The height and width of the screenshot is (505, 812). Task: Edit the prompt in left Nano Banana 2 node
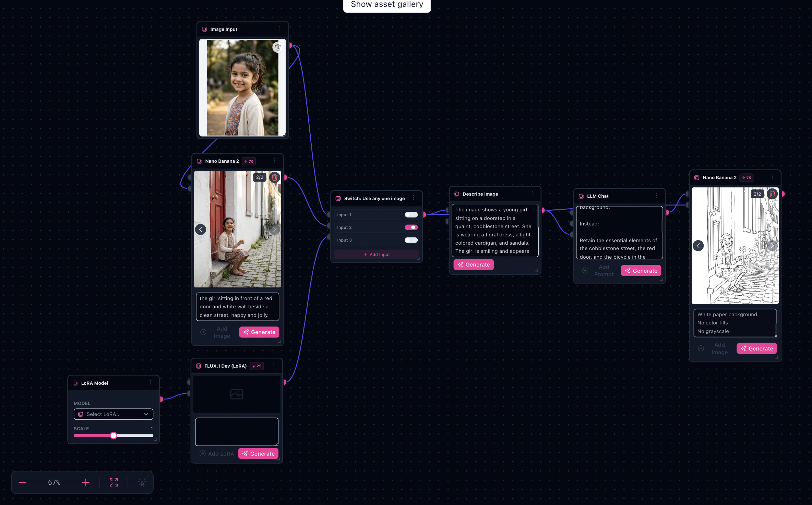coord(237,307)
